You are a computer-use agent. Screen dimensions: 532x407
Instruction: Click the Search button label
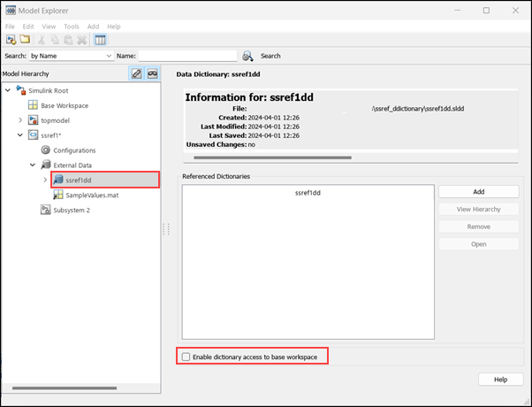tap(270, 56)
